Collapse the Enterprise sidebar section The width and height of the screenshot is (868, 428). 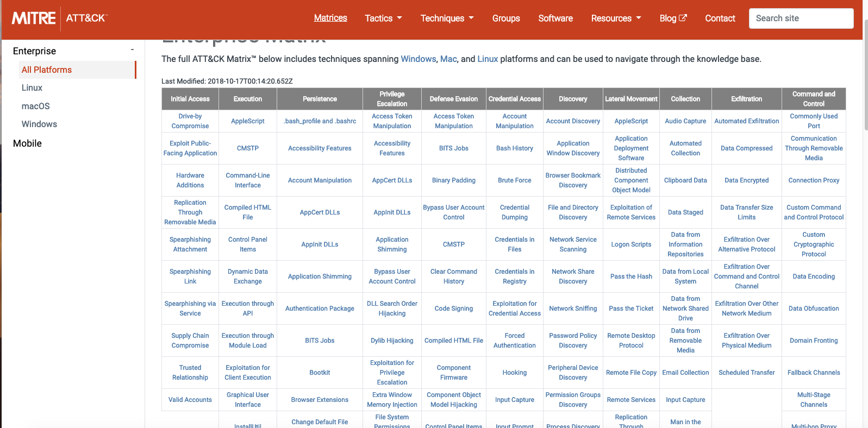point(132,50)
